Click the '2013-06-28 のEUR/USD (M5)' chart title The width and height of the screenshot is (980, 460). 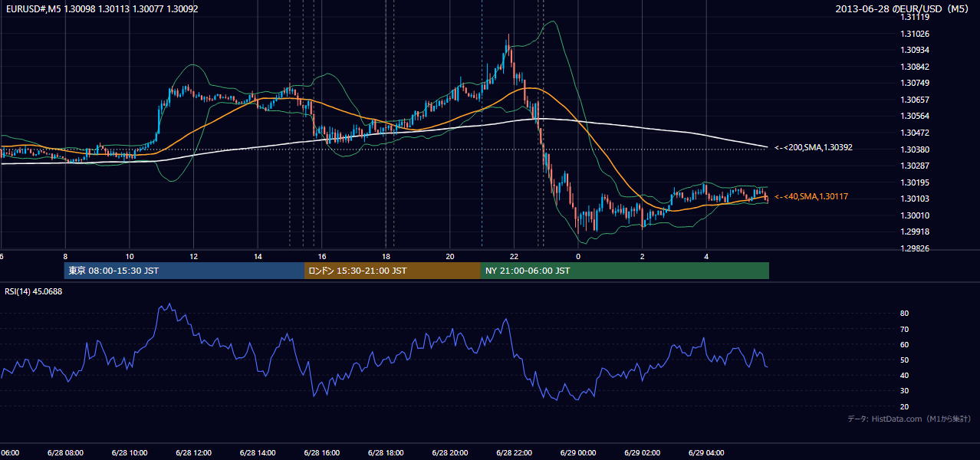coord(903,9)
